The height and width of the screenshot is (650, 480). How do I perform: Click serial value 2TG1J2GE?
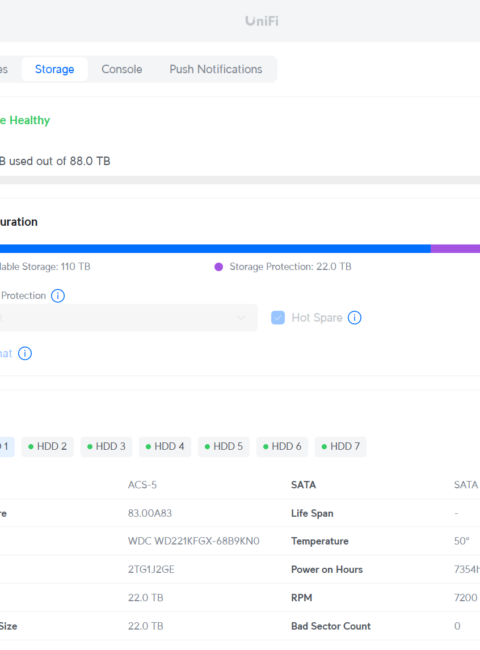pos(151,570)
